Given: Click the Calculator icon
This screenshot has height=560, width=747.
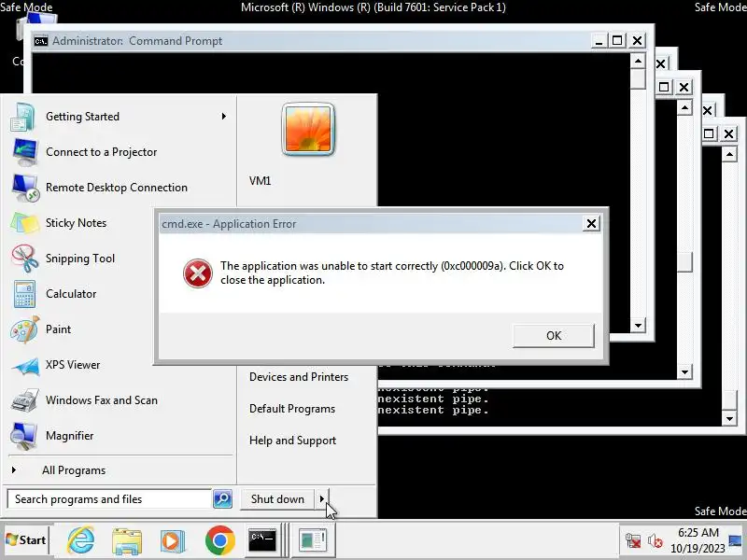Looking at the screenshot, I should (24, 294).
